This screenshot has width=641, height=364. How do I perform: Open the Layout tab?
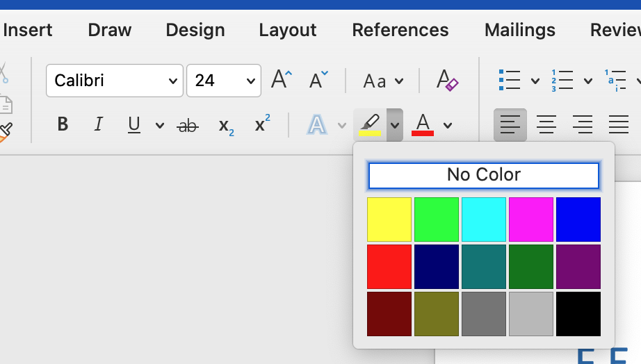pyautogui.click(x=287, y=30)
